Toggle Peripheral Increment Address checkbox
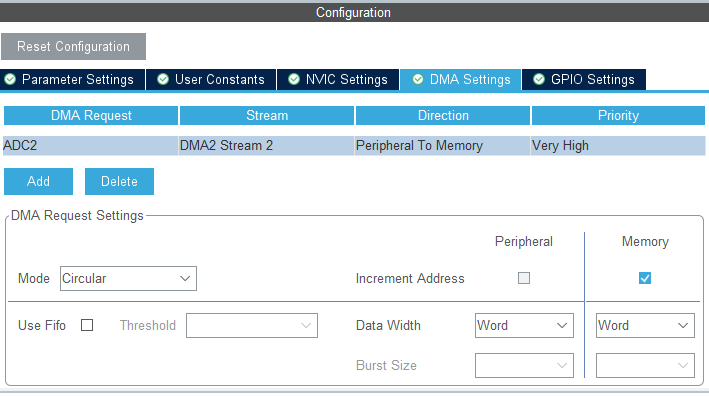 [524, 278]
